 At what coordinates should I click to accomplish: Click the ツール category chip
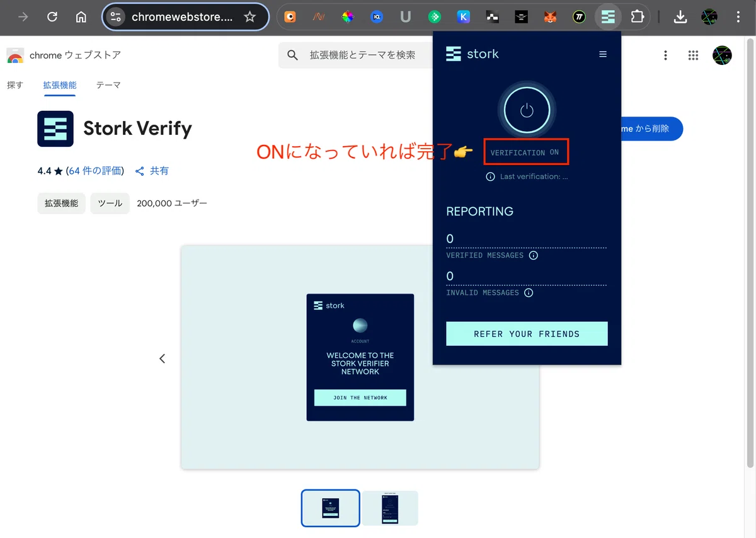pyautogui.click(x=110, y=203)
